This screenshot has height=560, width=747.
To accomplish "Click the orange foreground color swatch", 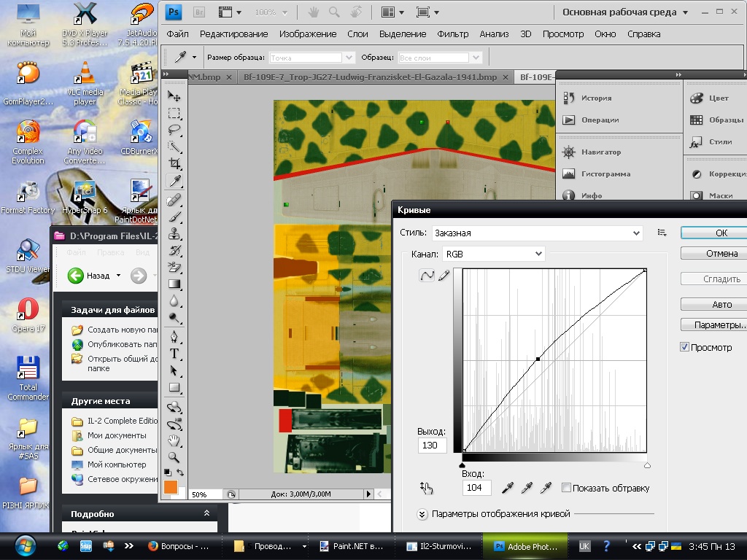I will click(171, 487).
